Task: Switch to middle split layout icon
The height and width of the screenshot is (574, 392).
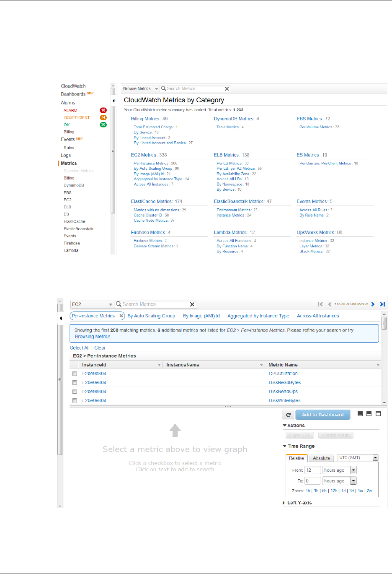Action: pyautogui.click(x=369, y=414)
